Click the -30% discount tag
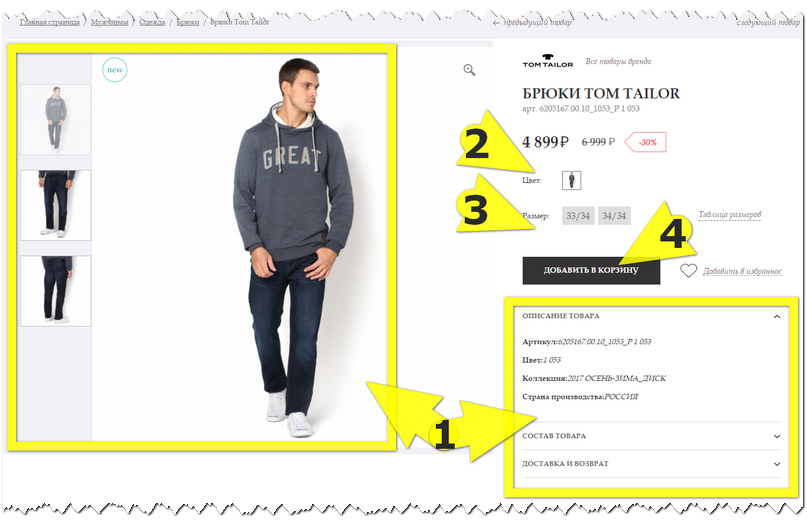This screenshot has width=807, height=524. (x=645, y=142)
